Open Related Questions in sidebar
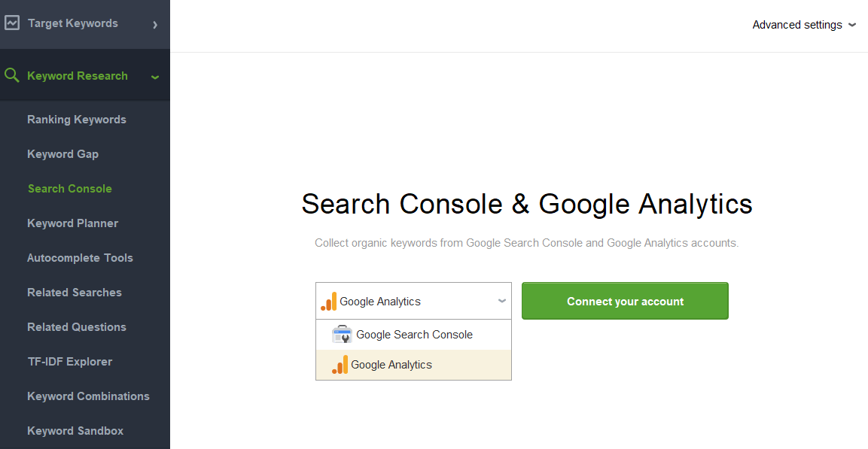868x449 pixels. [77, 327]
